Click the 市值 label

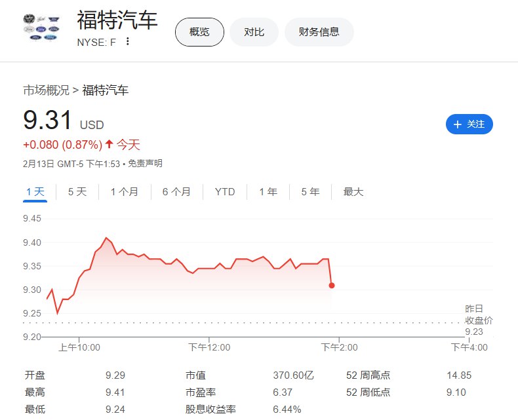195,375
